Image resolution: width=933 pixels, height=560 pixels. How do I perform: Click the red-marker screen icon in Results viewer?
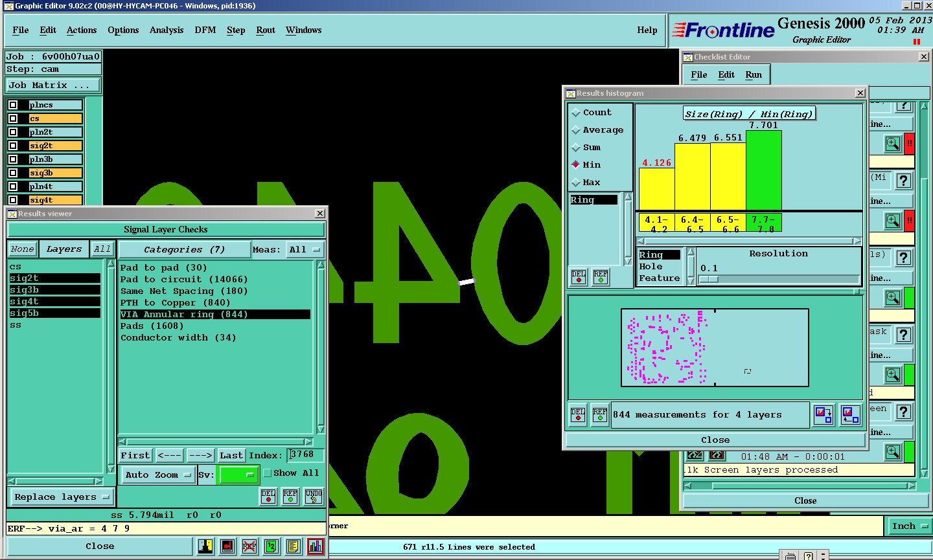point(227,546)
